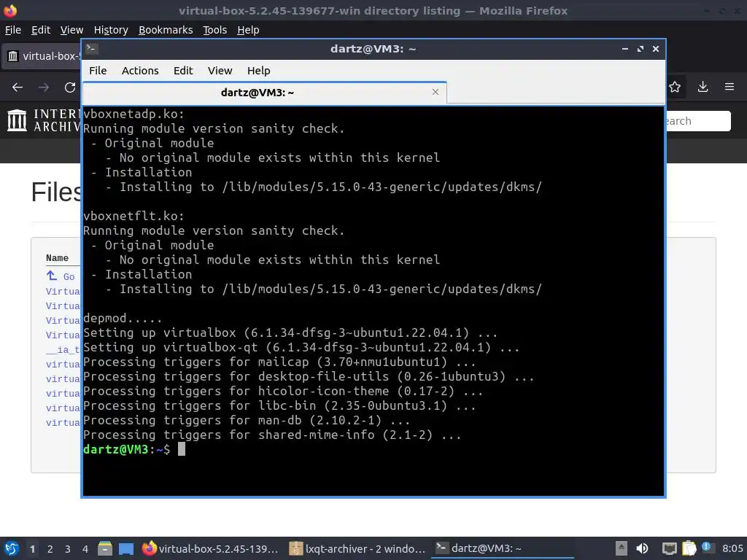Click 'Processing triggers for mailcap' line
This screenshot has height=560, width=747.
[x=279, y=362]
